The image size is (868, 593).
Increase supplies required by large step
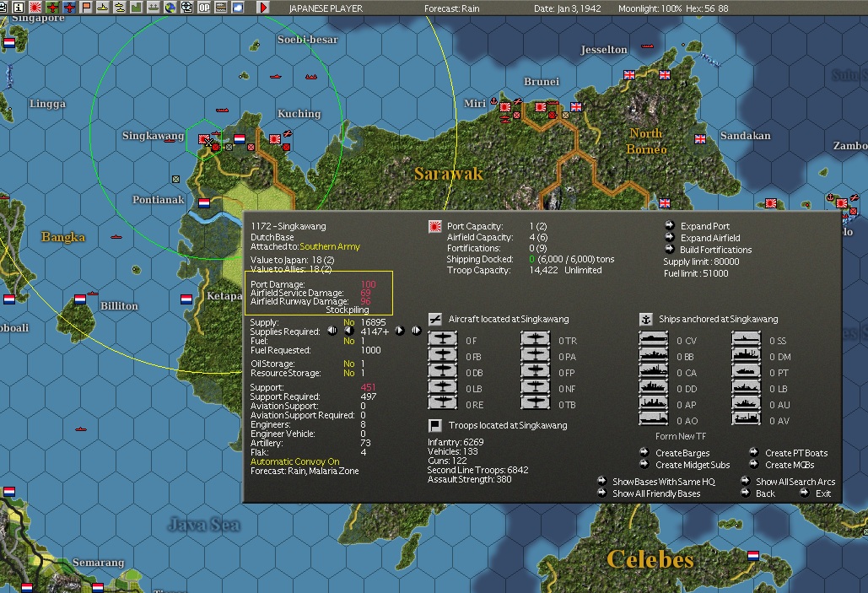(x=416, y=331)
